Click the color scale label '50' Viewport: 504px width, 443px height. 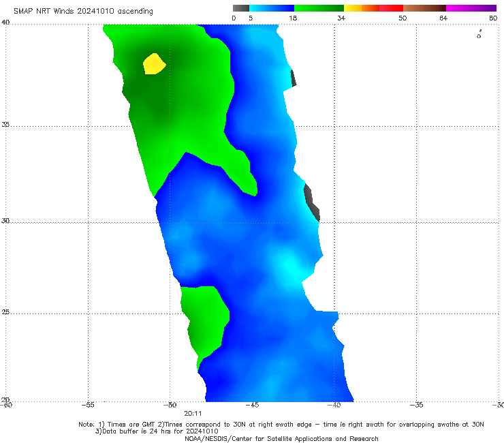(x=403, y=18)
